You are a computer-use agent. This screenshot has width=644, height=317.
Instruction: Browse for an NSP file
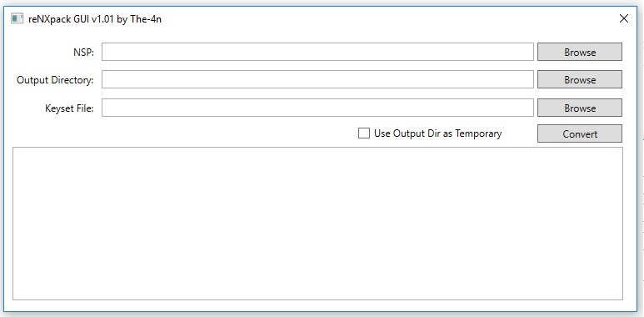pos(580,52)
